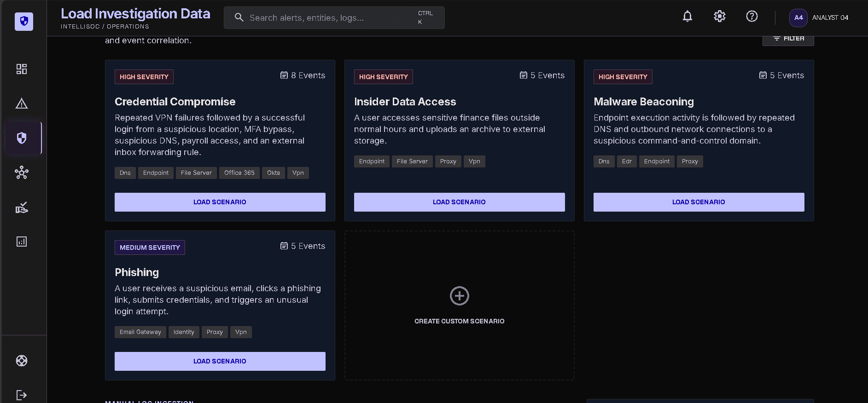The image size is (868, 403).
Task: Click the Office 365 tag
Action: (239, 173)
